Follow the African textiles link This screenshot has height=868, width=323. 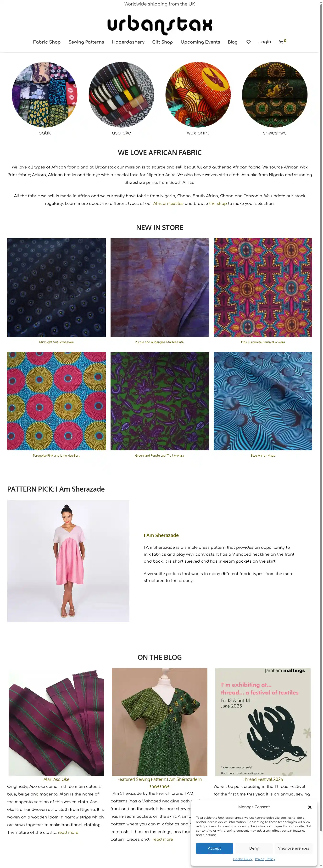click(x=168, y=203)
